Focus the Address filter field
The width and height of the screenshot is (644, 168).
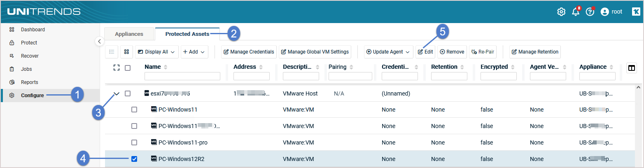tap(252, 76)
